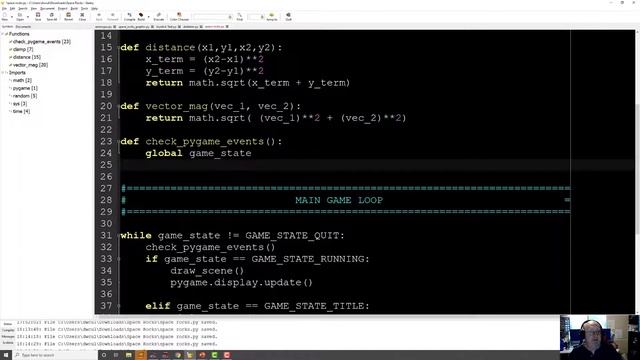Close the current document with Close icon
640x360 pixels.
click(x=82, y=16)
